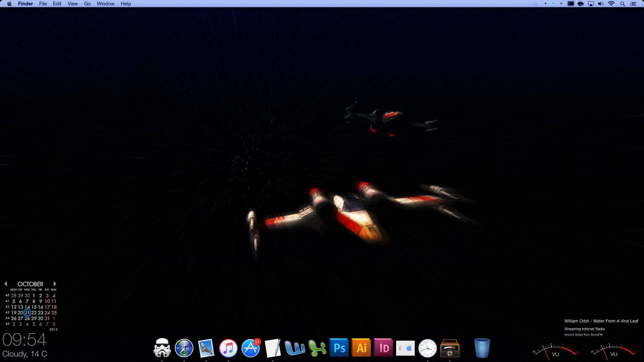This screenshot has width=644, height=362.
Task: Open the Edit menu
Action: pos(57,4)
